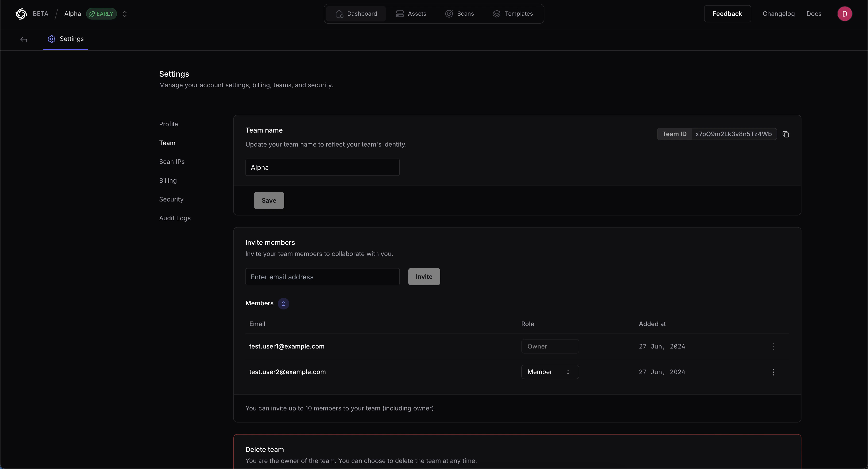The width and height of the screenshot is (868, 469).
Task: Open the Scans page
Action: click(460, 14)
